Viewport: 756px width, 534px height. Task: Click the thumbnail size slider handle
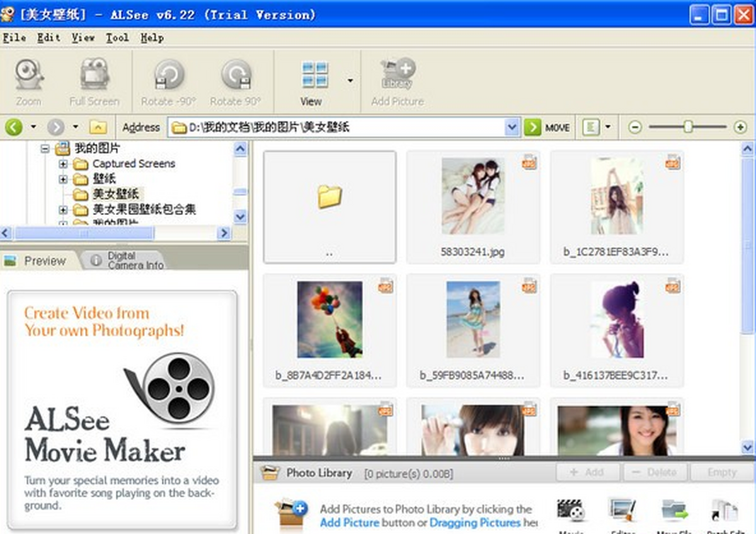[x=688, y=127]
